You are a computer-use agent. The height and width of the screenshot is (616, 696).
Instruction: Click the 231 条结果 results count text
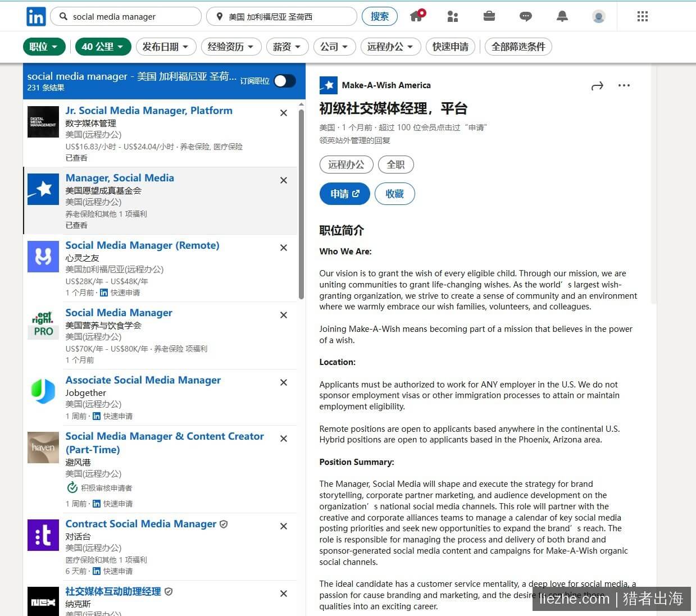pos(46,88)
